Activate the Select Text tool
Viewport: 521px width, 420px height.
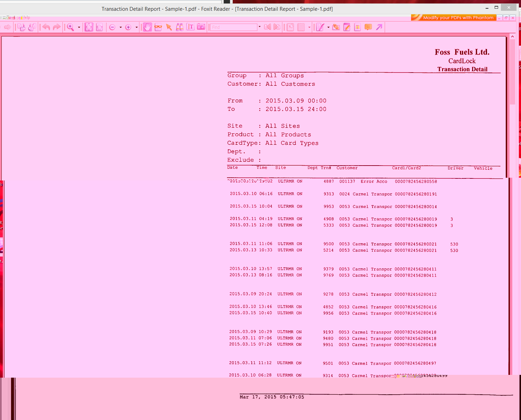pyautogui.click(x=190, y=27)
